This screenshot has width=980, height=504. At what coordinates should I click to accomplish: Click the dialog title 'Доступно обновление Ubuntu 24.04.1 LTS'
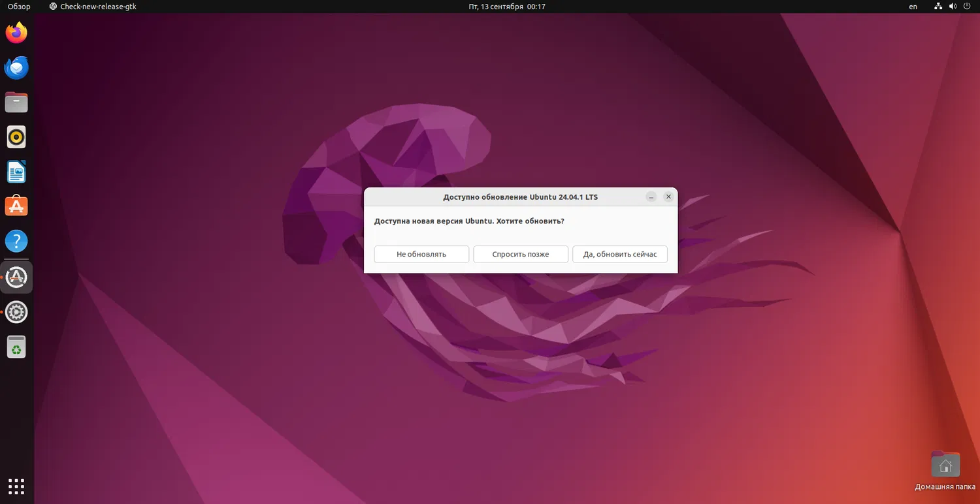(x=520, y=197)
